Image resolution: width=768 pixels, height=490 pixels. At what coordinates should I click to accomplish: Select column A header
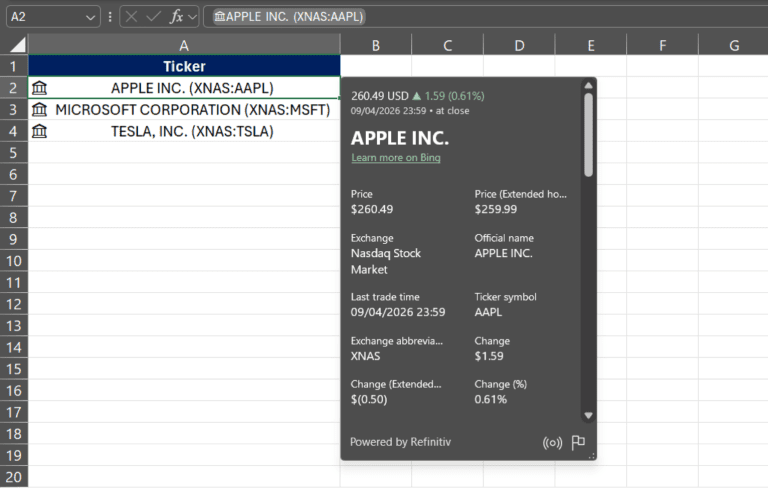coord(184,45)
